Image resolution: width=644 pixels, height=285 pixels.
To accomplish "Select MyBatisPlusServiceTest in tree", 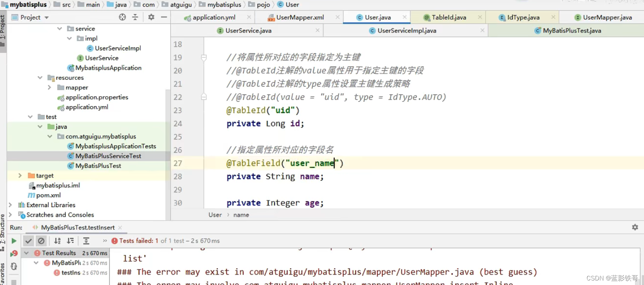I will (x=104, y=156).
